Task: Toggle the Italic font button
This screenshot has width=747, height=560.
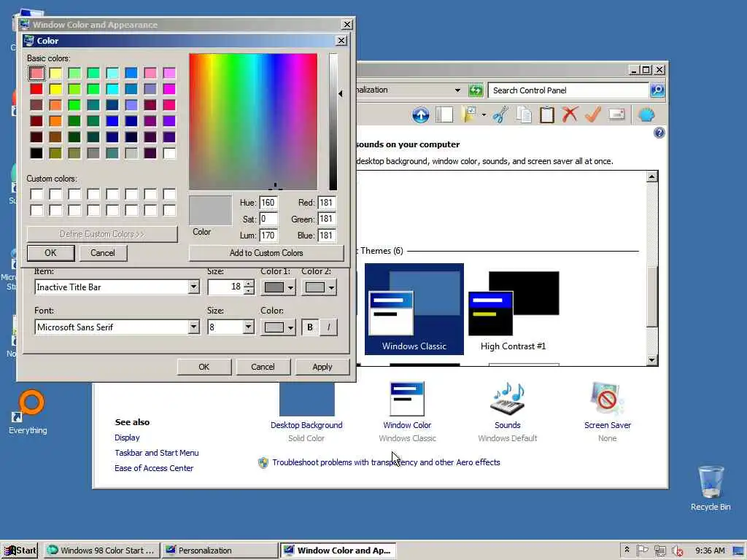Action: tap(329, 327)
